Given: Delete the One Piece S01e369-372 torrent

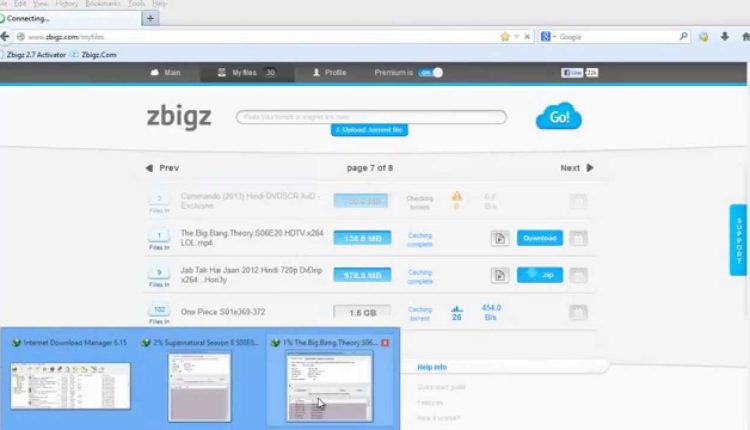Looking at the screenshot, I should tap(578, 313).
